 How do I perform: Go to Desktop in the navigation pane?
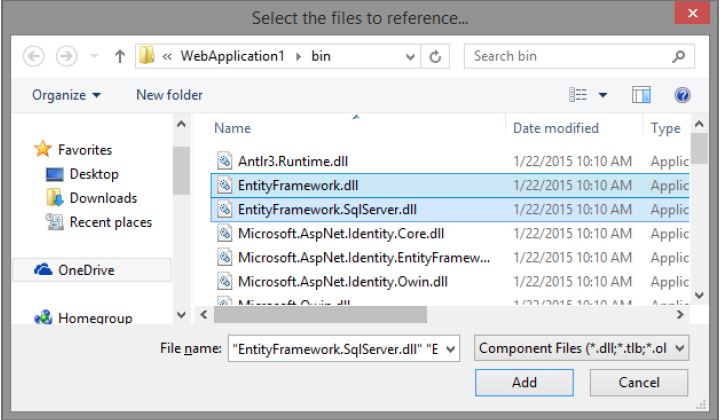[x=94, y=174]
